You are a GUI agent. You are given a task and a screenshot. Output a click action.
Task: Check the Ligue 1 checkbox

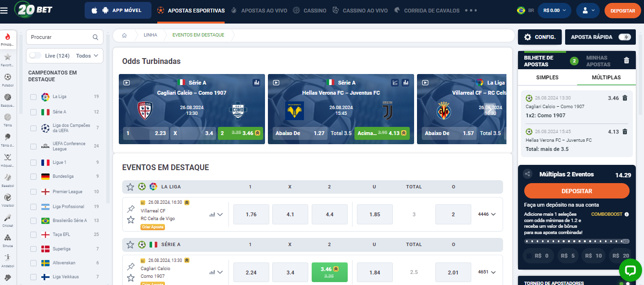coord(33,163)
